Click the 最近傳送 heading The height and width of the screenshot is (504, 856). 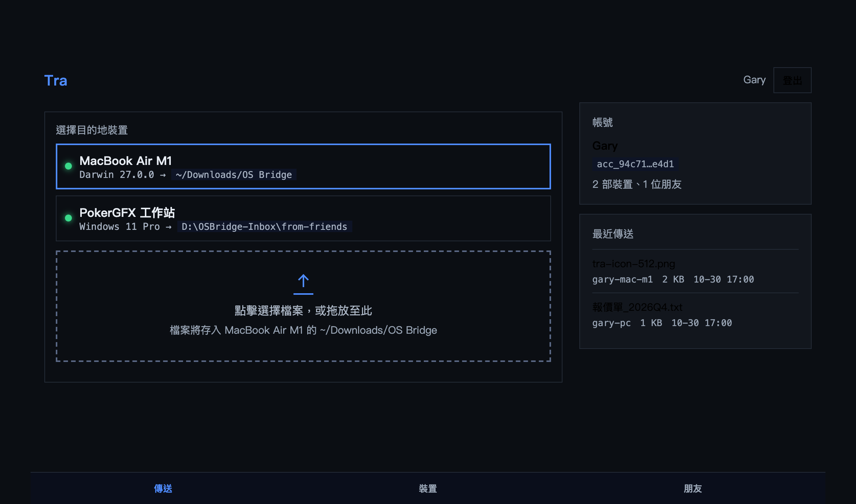[x=613, y=234]
